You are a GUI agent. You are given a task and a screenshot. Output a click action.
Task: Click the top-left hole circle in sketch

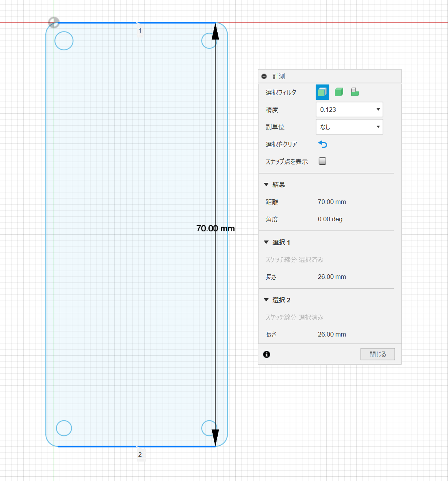64,41
